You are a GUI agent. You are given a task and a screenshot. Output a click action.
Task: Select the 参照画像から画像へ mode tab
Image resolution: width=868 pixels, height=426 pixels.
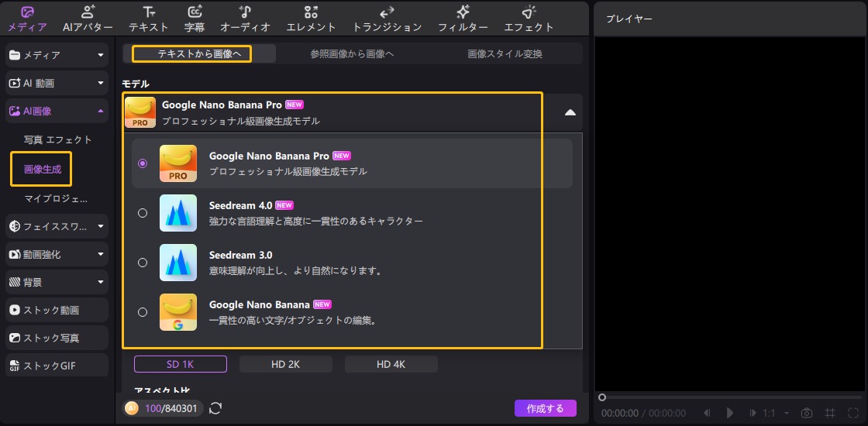(352, 53)
